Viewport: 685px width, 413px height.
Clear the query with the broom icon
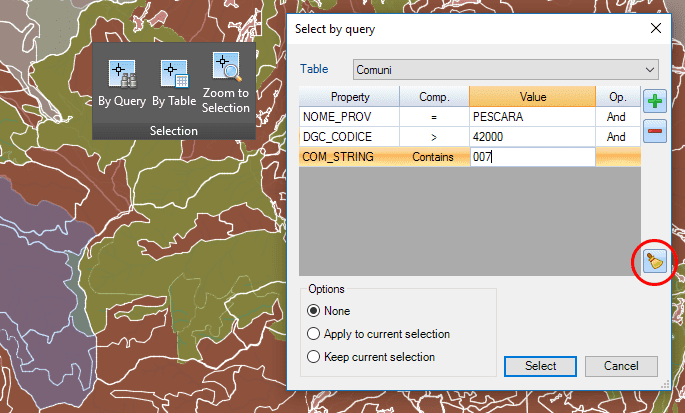(654, 261)
